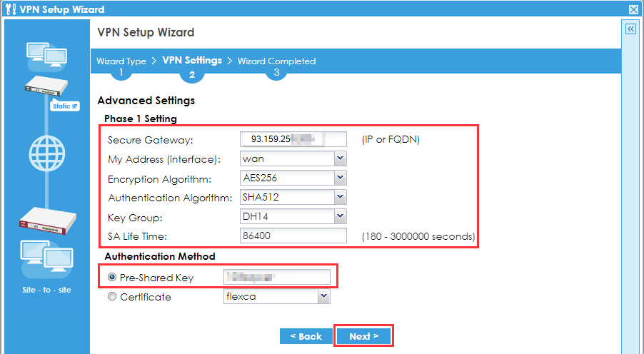644x354 pixels.
Task: Expand the Authentication Algorithm dropdown
Action: 340,197
